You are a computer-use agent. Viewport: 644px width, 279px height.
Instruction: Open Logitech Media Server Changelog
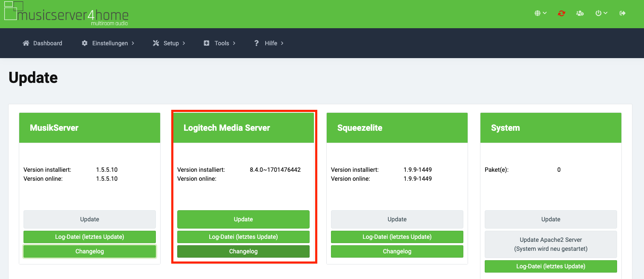pyautogui.click(x=243, y=251)
